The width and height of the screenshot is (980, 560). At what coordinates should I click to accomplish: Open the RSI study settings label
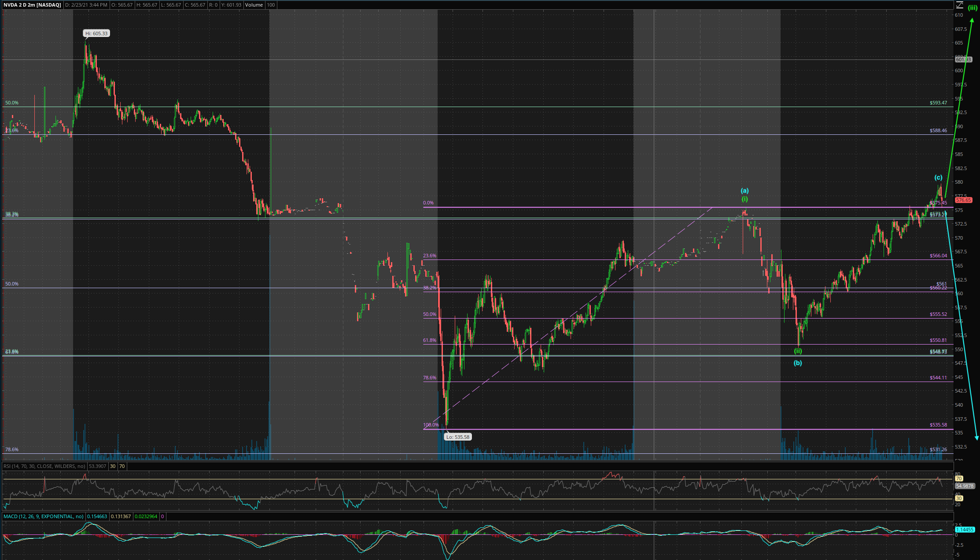tap(44, 466)
